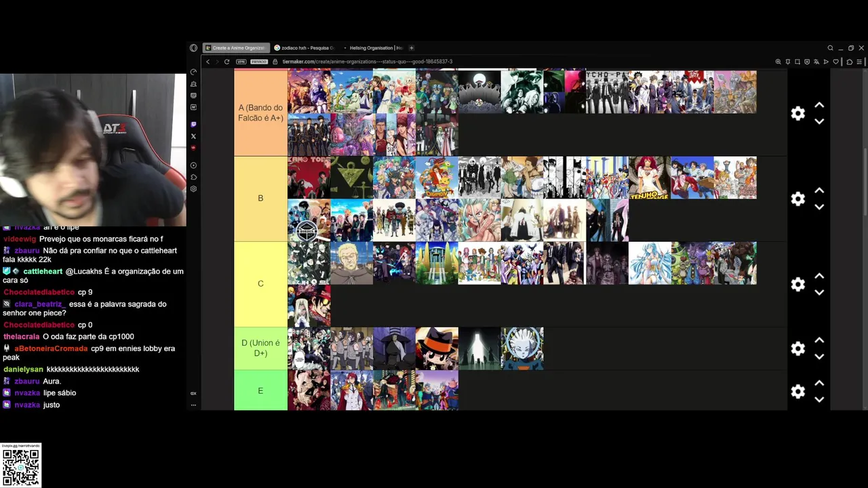This screenshot has width=868, height=488.
Task: Move tier C row up with arrow
Action: 819,276
